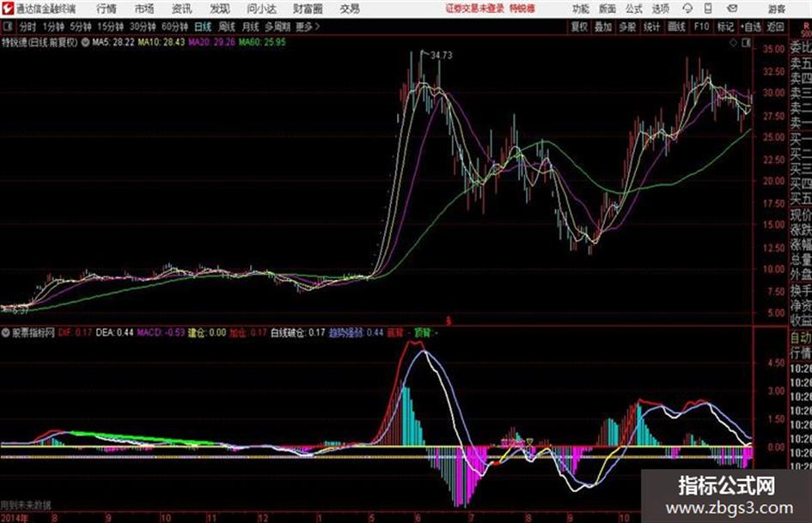This screenshot has width=812, height=523.
Task: Click the 游客 guest account label
Action: (776, 9)
